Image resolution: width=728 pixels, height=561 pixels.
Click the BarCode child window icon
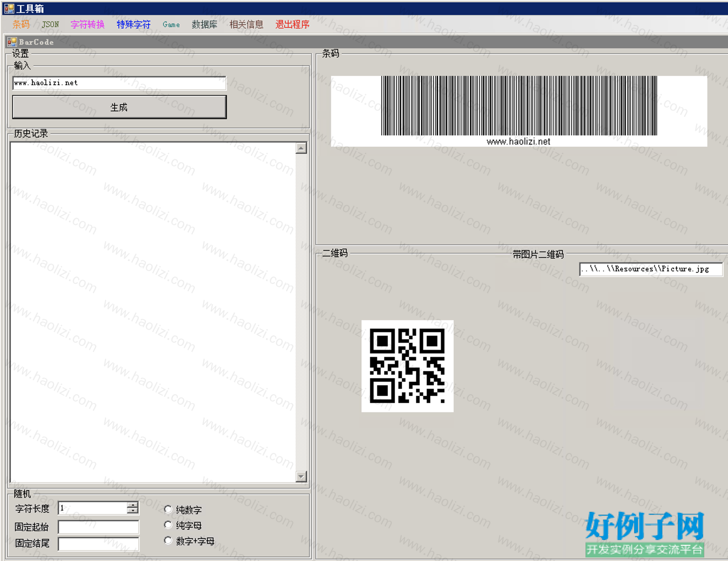[12, 42]
